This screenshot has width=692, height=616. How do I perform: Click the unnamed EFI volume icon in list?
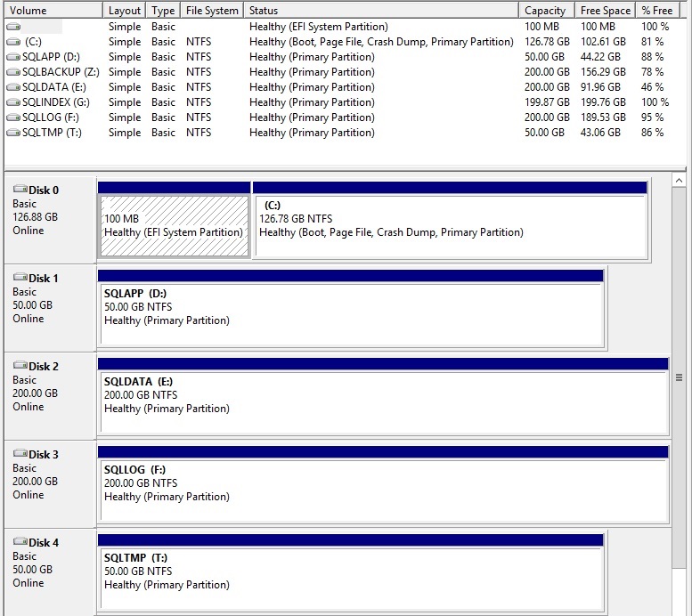(x=13, y=27)
